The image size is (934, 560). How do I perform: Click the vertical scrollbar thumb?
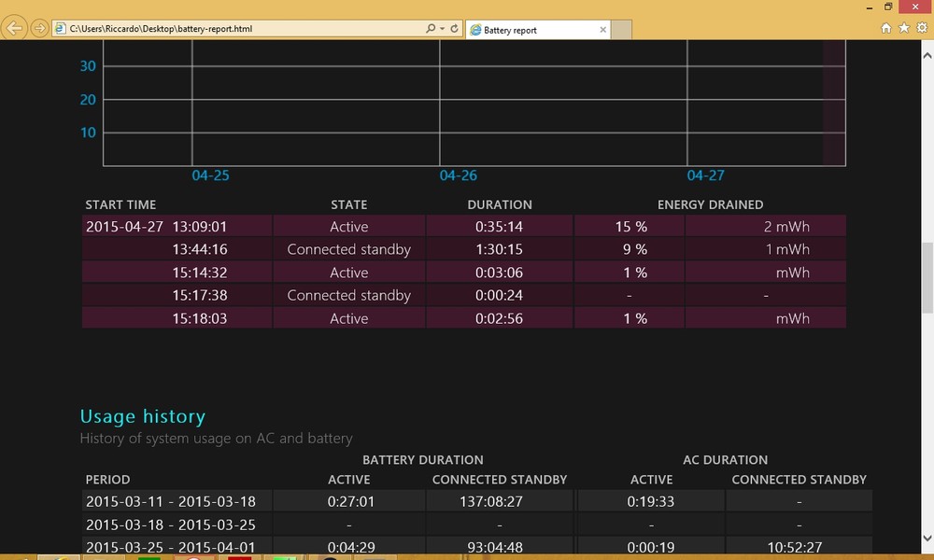point(927,276)
